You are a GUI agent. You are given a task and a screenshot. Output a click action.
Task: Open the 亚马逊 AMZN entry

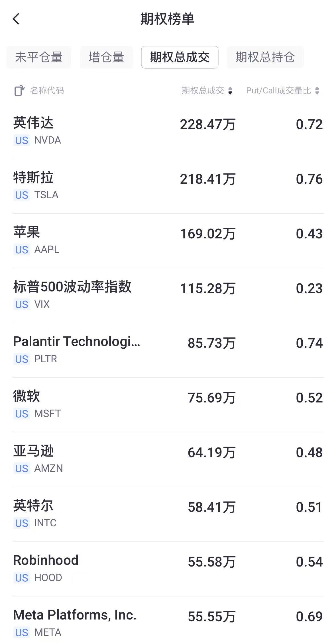[168, 459]
